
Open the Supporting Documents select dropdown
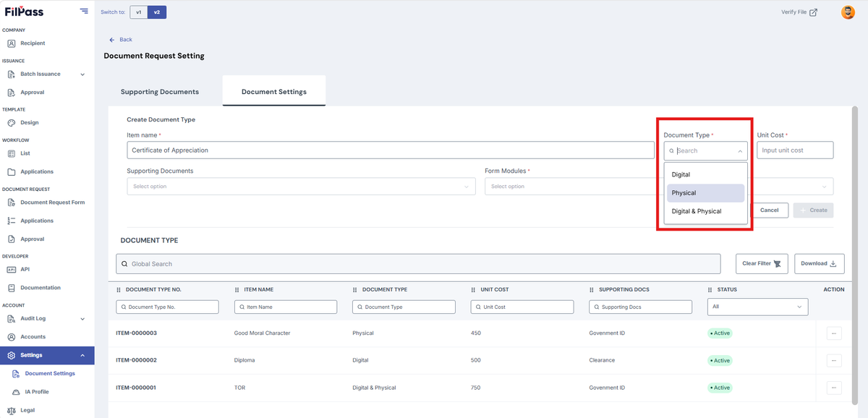coord(301,187)
